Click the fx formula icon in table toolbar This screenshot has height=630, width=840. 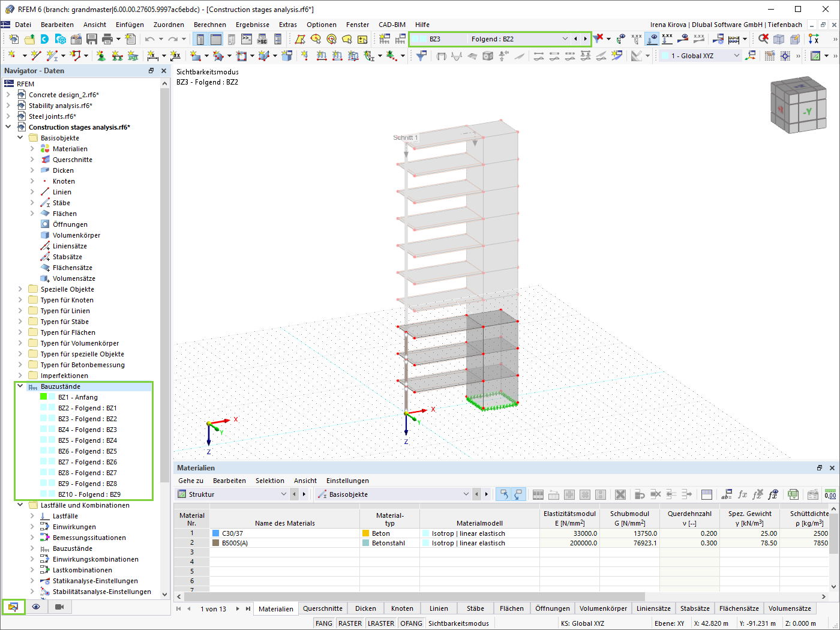[x=742, y=494]
